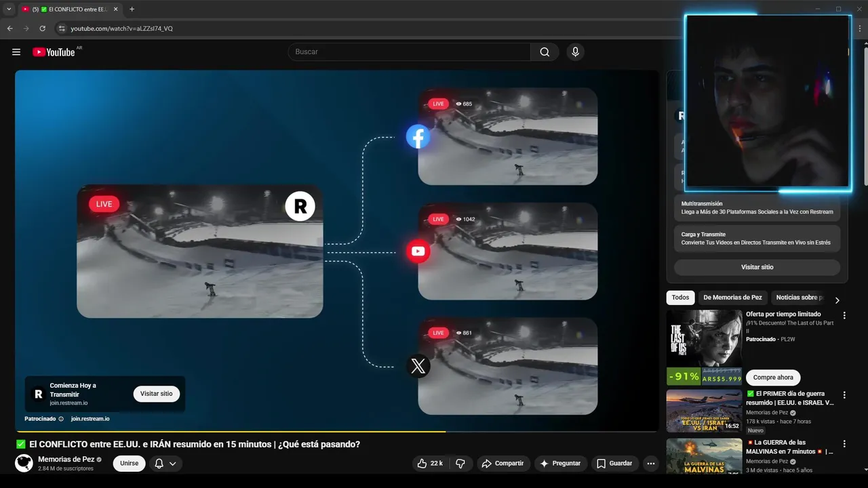
Task: Select the Todos filter chip
Action: [680, 298]
